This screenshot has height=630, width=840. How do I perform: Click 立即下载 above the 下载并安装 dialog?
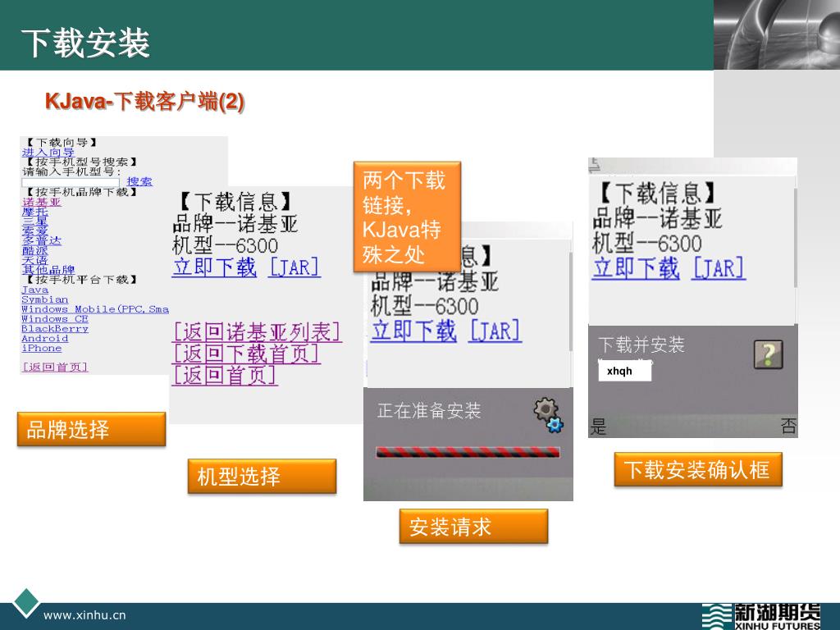[x=636, y=268]
